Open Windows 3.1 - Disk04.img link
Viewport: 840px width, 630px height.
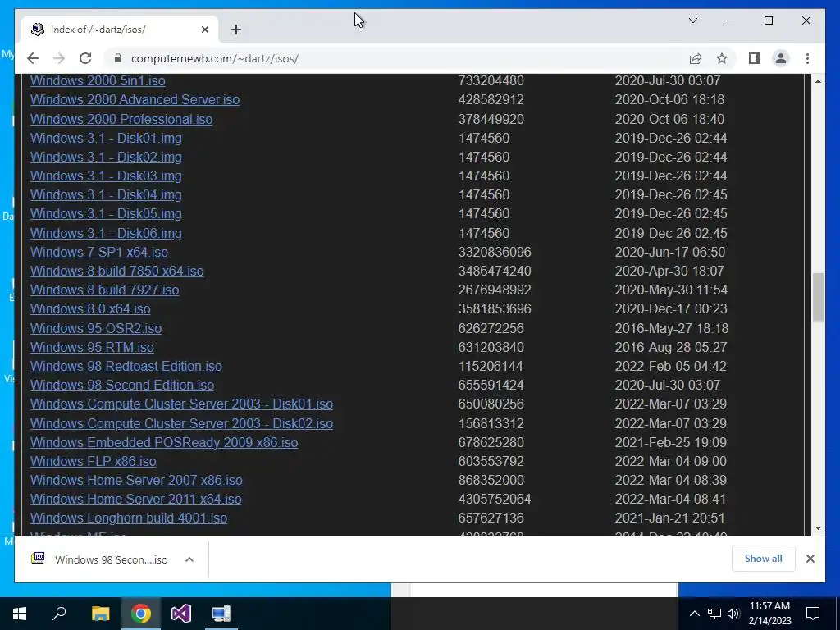(x=106, y=194)
